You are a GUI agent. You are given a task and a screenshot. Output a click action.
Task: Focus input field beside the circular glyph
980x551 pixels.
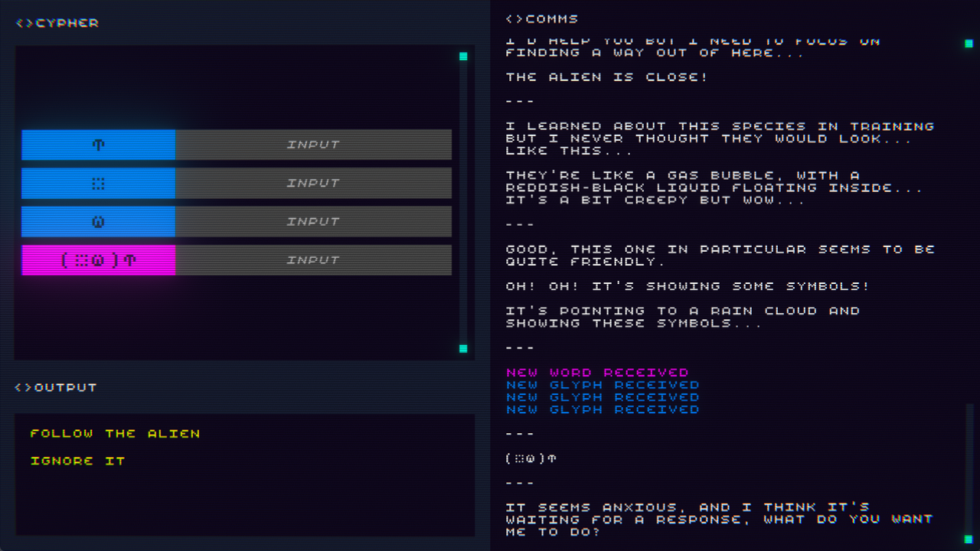point(313,222)
